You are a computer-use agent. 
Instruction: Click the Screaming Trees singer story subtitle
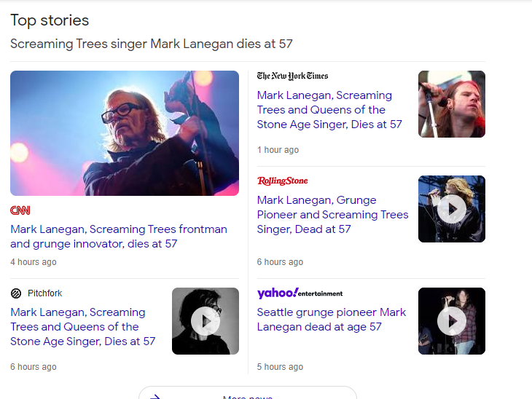[152, 44]
